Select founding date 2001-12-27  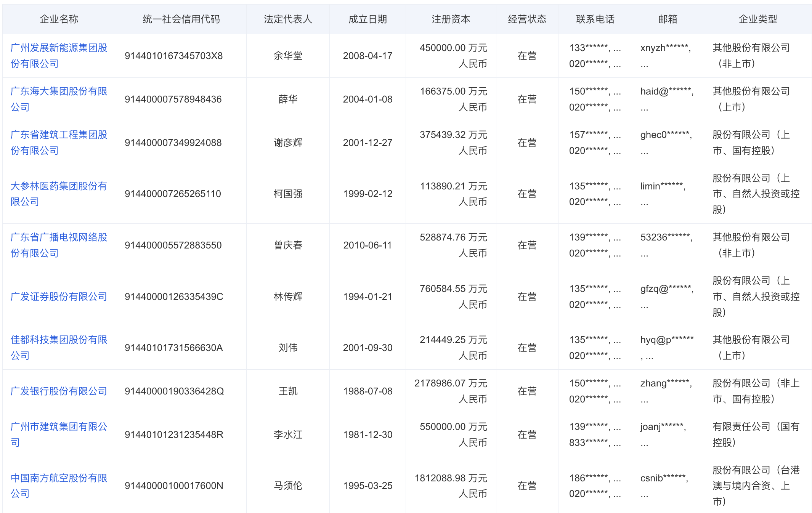pos(367,143)
